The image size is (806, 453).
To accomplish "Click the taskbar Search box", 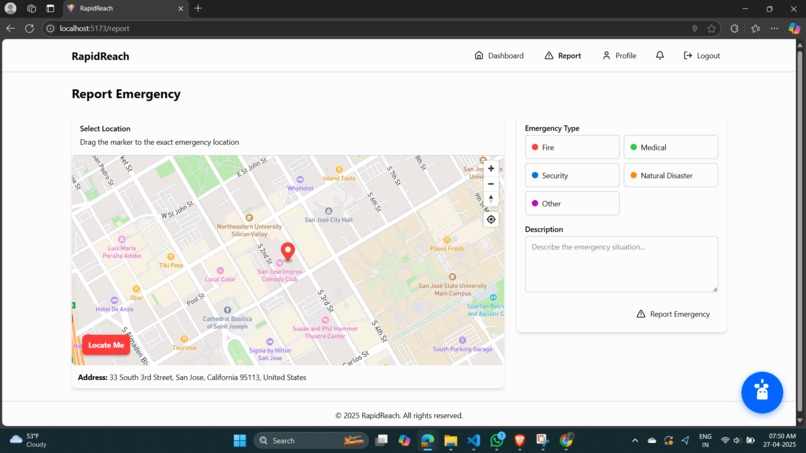I will pyautogui.click(x=312, y=441).
